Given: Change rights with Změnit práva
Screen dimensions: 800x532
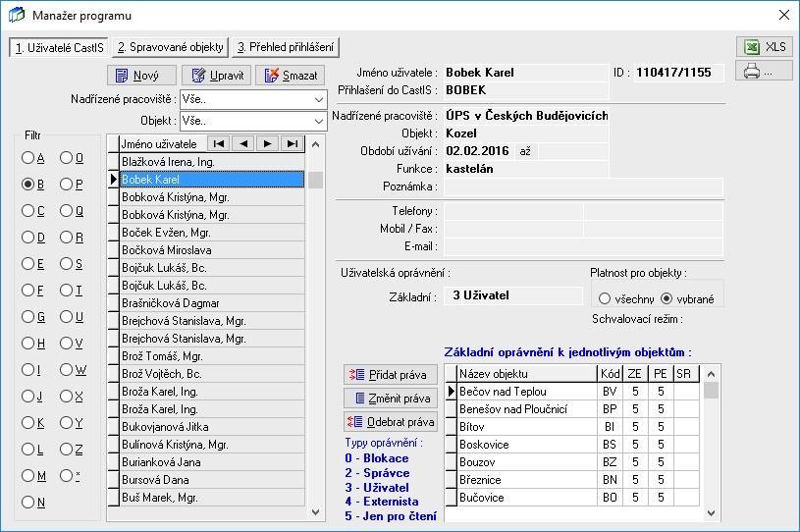Looking at the screenshot, I should [x=391, y=399].
